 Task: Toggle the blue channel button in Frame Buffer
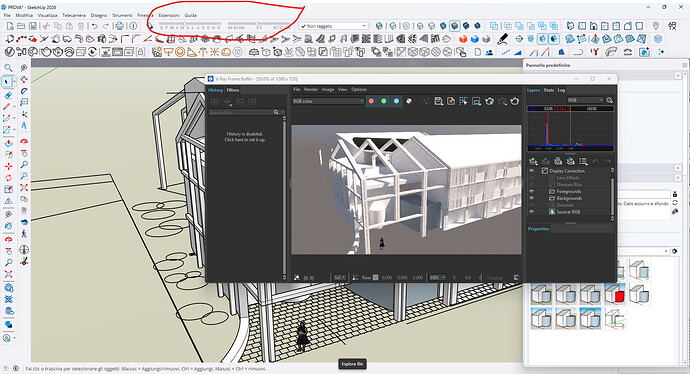396,101
